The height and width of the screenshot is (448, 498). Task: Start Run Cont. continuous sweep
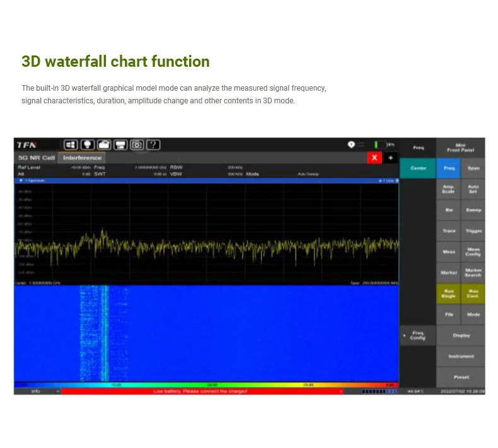point(473,294)
